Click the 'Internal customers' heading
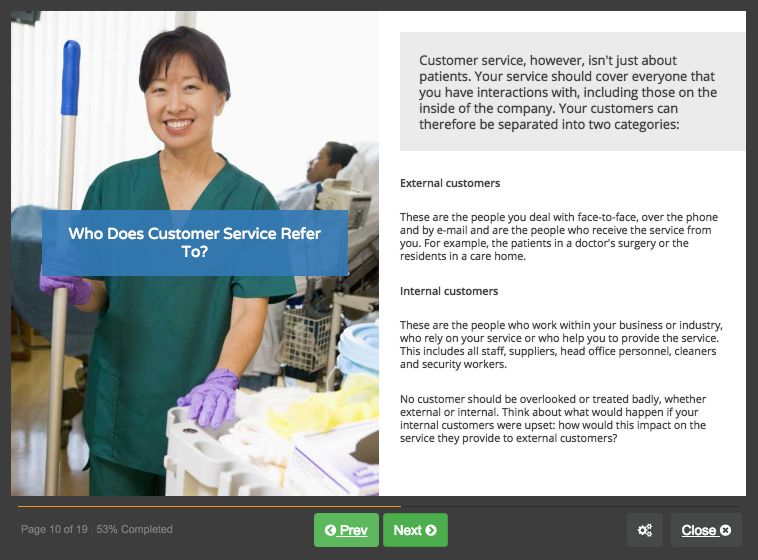The width and height of the screenshot is (758, 560). [449, 291]
